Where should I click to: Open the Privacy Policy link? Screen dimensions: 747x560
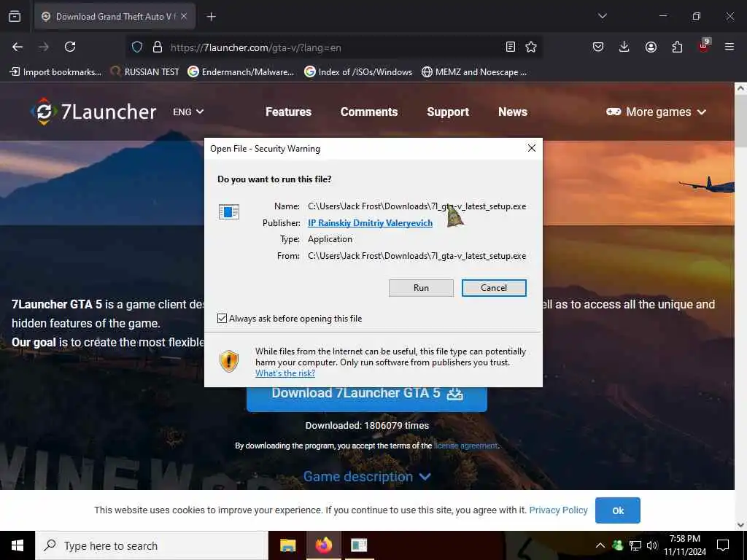(x=558, y=510)
